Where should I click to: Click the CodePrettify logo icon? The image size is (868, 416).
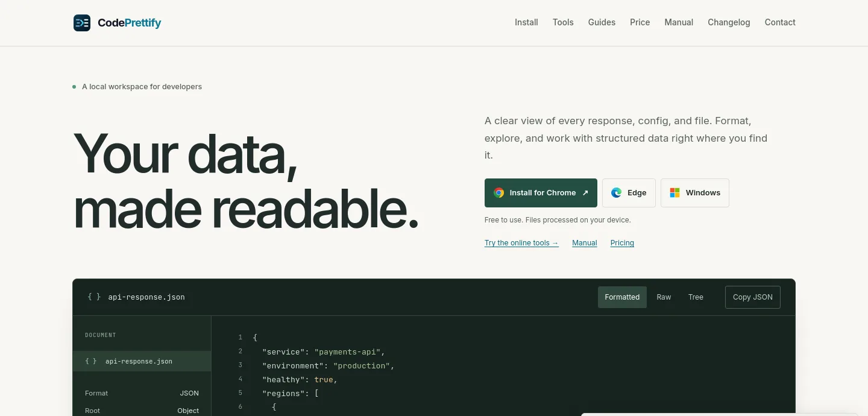[82, 23]
